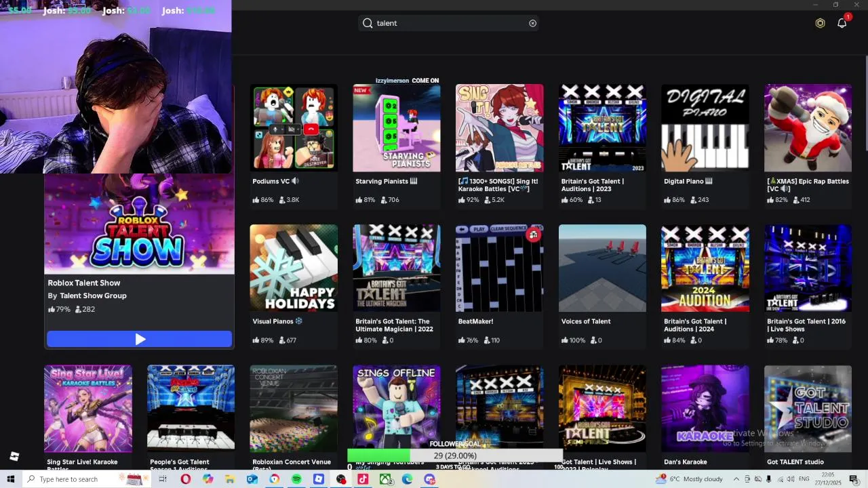
Task: Open the Visual Pianos Happy Holidays thumbnail
Action: [x=294, y=268]
